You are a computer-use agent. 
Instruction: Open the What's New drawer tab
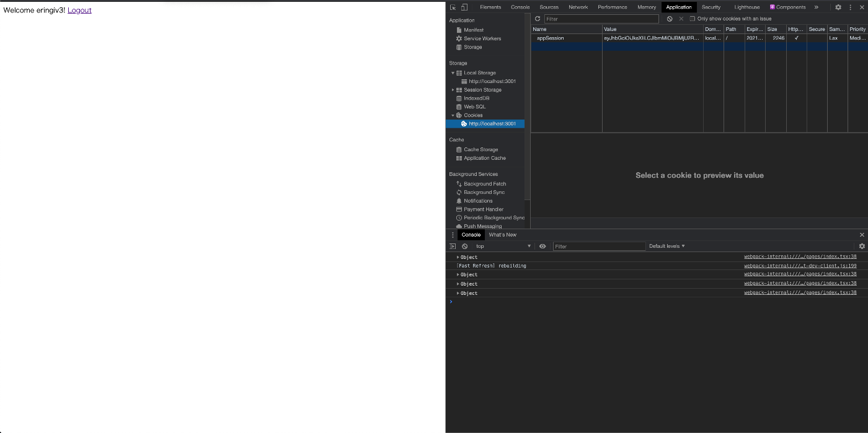coord(502,235)
